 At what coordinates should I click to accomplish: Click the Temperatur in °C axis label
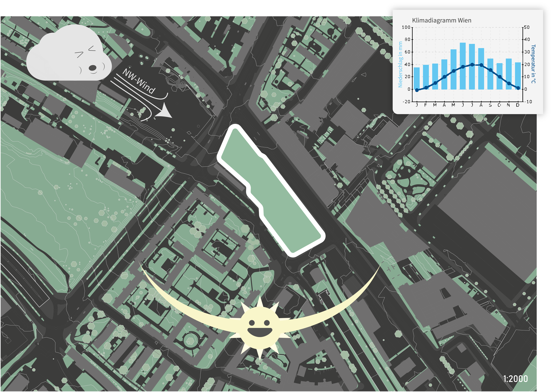pos(533,64)
